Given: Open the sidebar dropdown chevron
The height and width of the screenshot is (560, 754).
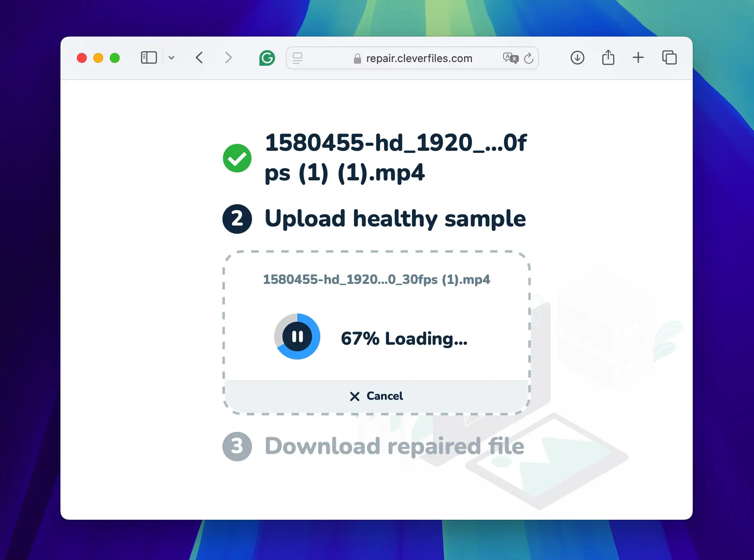Looking at the screenshot, I should click(171, 58).
